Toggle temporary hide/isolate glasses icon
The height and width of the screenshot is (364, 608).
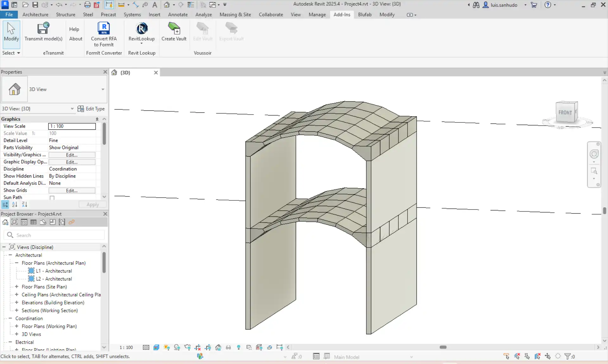(x=228, y=347)
